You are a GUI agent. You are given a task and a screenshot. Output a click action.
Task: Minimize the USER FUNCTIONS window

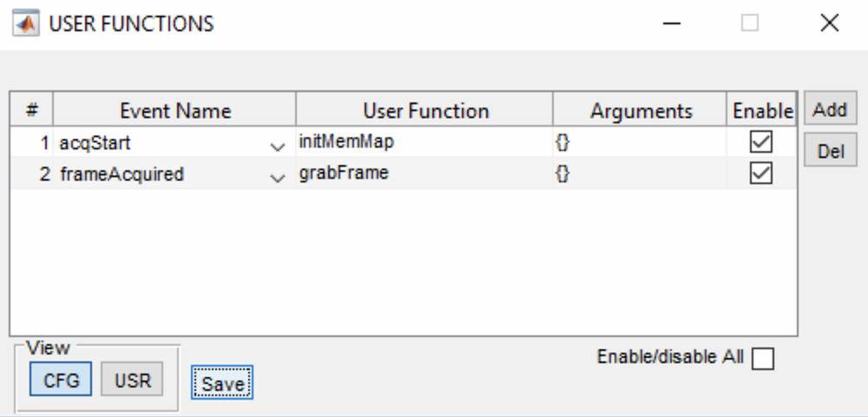[672, 23]
